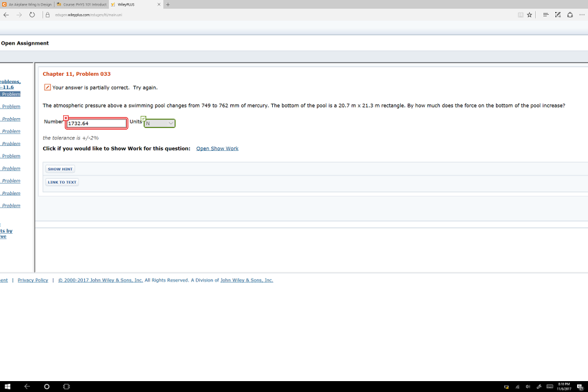Image resolution: width=588 pixels, height=392 pixels.
Task: Open the Share icon in browser toolbar
Action: click(x=571, y=15)
